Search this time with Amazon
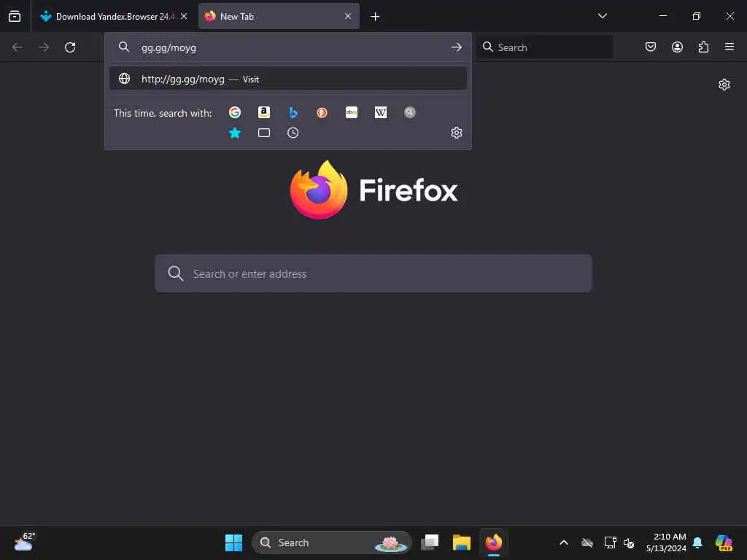Image resolution: width=747 pixels, height=560 pixels. (x=264, y=112)
